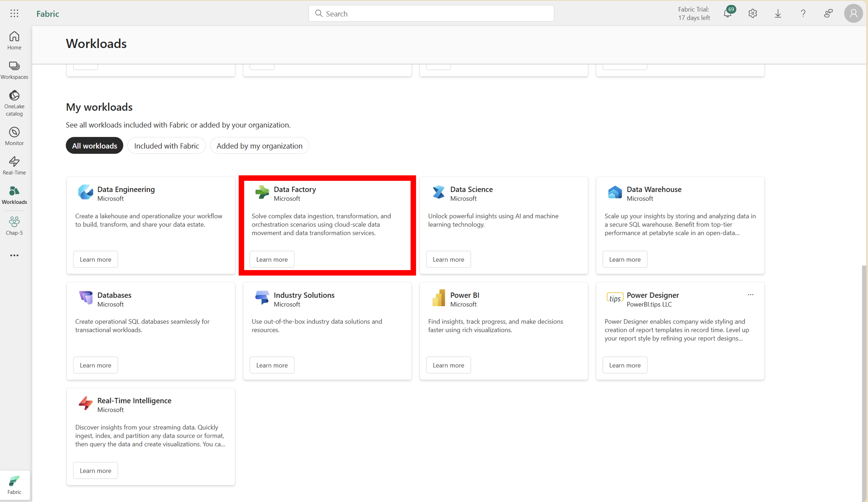Open the OneLake catalog
The height and width of the screenshot is (502, 868).
click(x=14, y=103)
